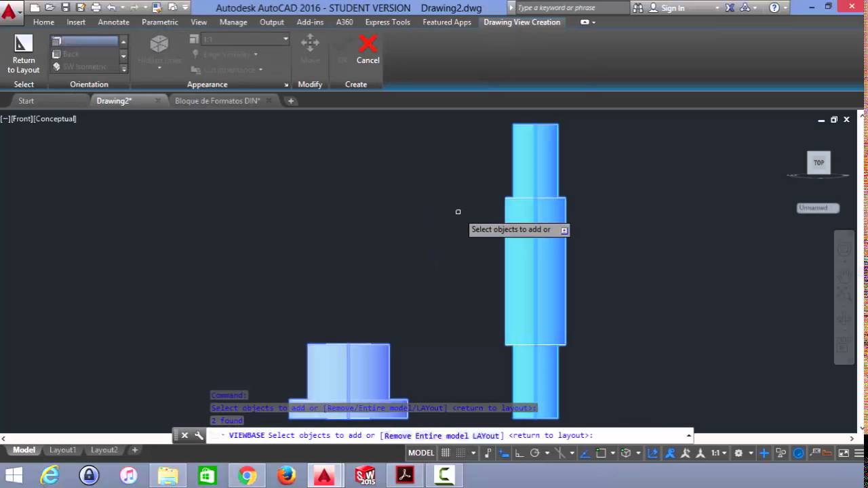Image resolution: width=868 pixels, height=488 pixels.
Task: Click the search binoculars icon
Action: (x=638, y=8)
